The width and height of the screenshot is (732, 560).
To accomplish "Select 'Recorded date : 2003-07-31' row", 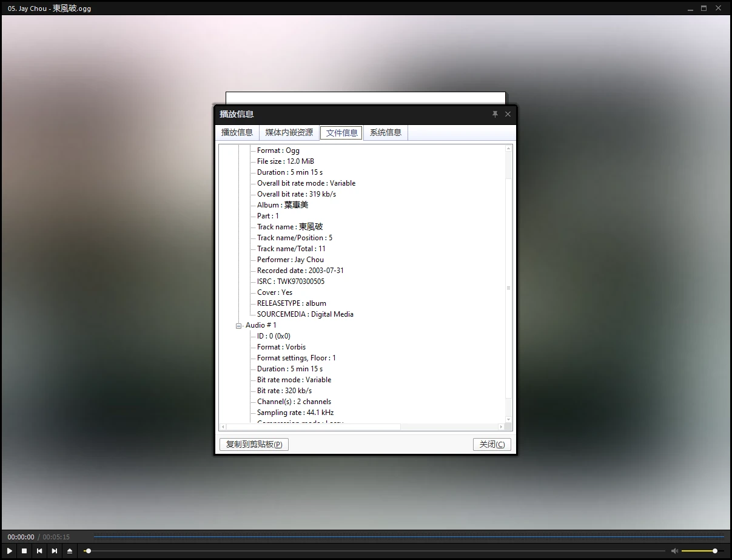I will coord(300,271).
